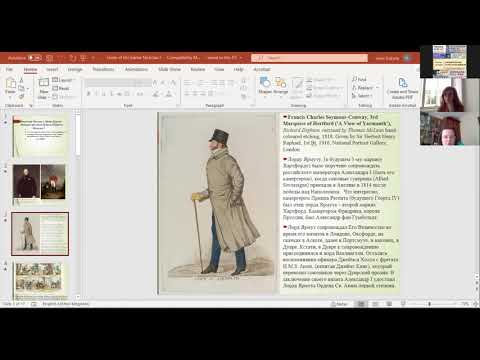Screen dimensions: 480x360
Task: Click the Slide Sorter view icon in status bar
Action: pos(375,304)
